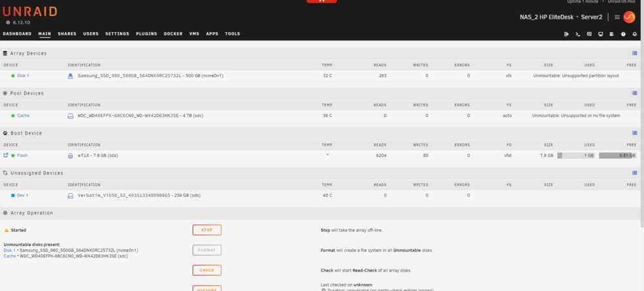Toggle Array Devices view icon on right
The image size is (644, 291).
[634, 53]
